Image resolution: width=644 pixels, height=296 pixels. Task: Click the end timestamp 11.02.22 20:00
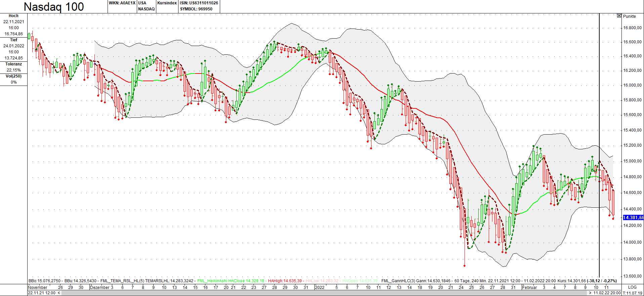coord(607,293)
